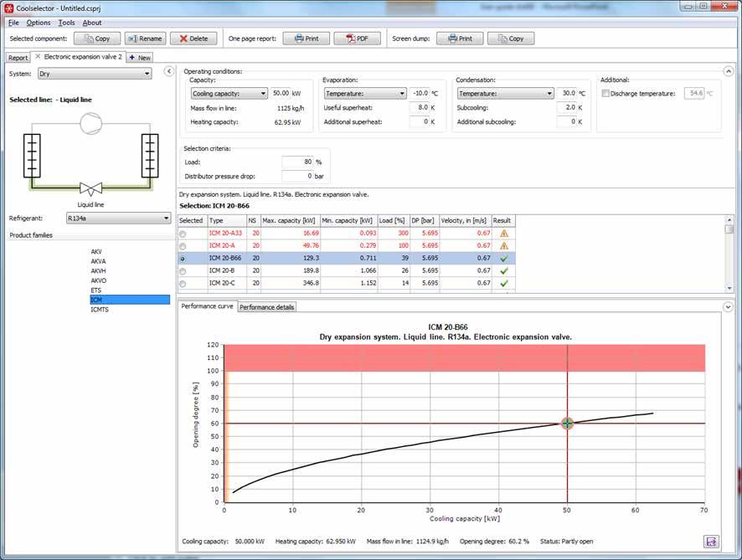Click the right heat exchanger in diagram
This screenshot has height=560, width=742.
150,156
